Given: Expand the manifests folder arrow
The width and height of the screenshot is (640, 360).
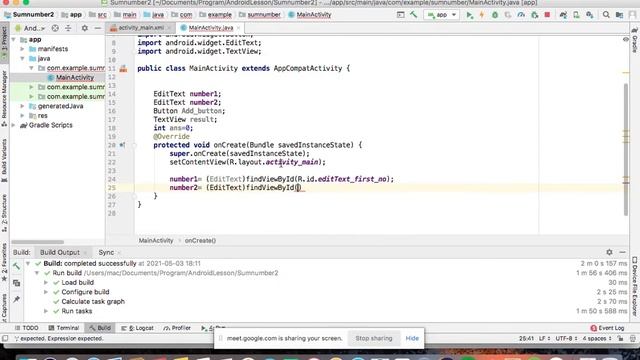Looking at the screenshot, I should [22, 49].
